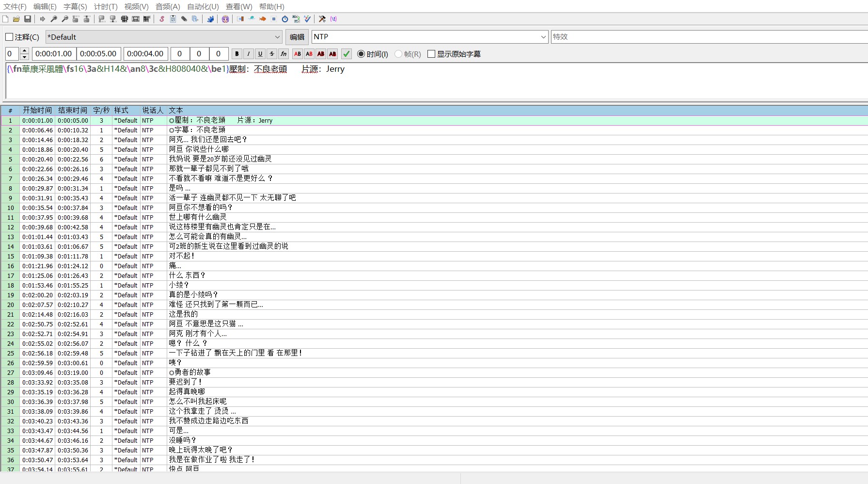
Task: Click the 特效 effect input field
Action: [709, 37]
